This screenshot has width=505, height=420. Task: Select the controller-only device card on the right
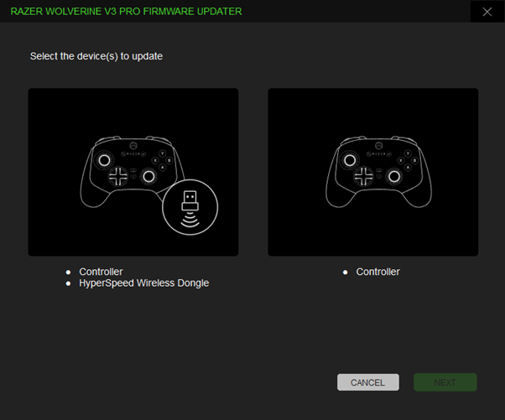pos(372,172)
